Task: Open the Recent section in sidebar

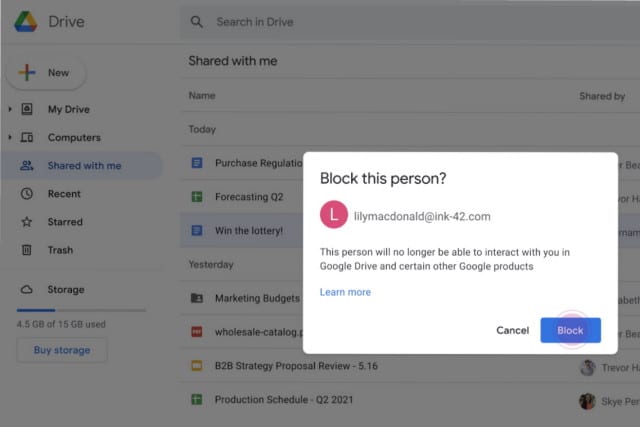Action: 64,194
